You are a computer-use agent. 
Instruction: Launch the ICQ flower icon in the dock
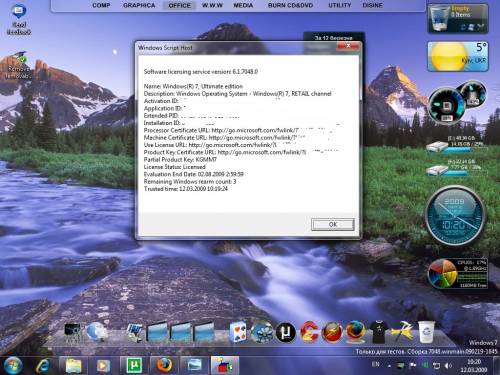click(x=262, y=332)
